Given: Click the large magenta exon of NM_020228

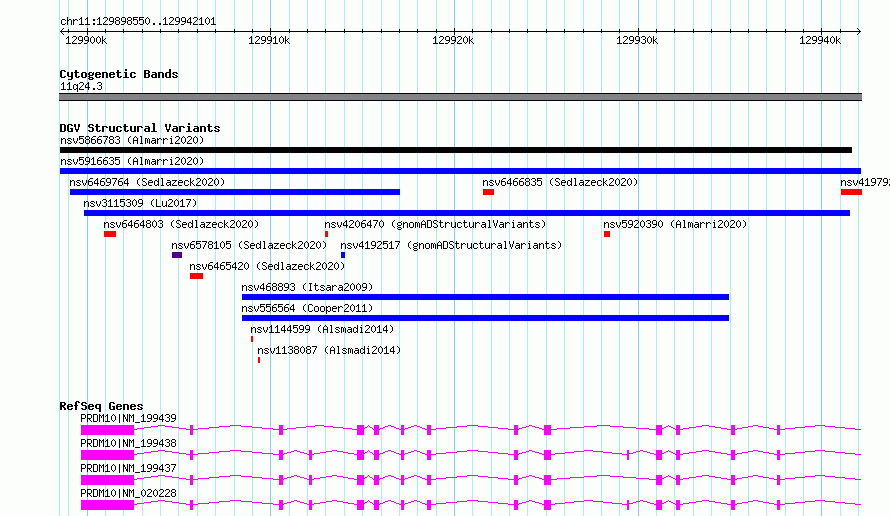Looking at the screenshot, I should tap(107, 505).
